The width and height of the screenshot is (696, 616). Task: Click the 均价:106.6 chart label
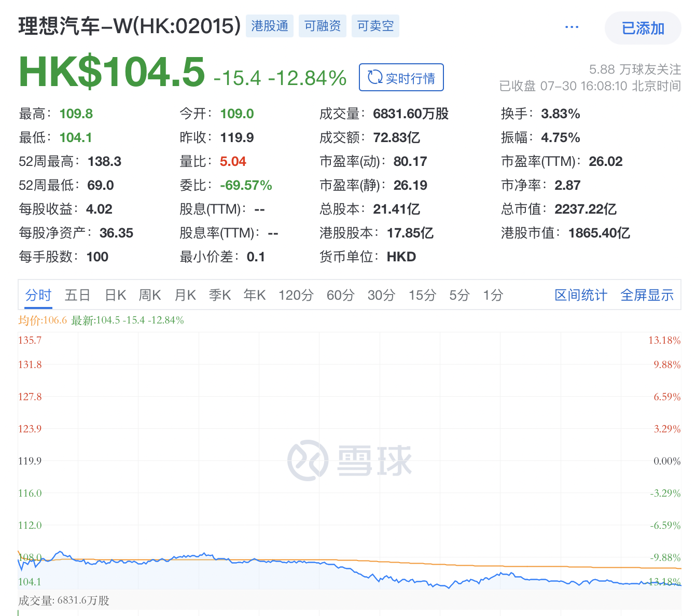[43, 320]
